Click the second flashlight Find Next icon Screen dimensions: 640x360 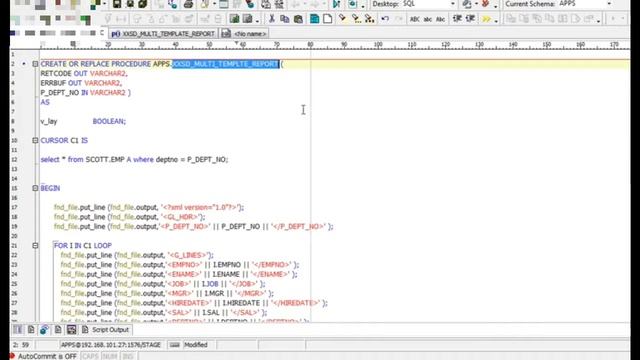point(356,19)
